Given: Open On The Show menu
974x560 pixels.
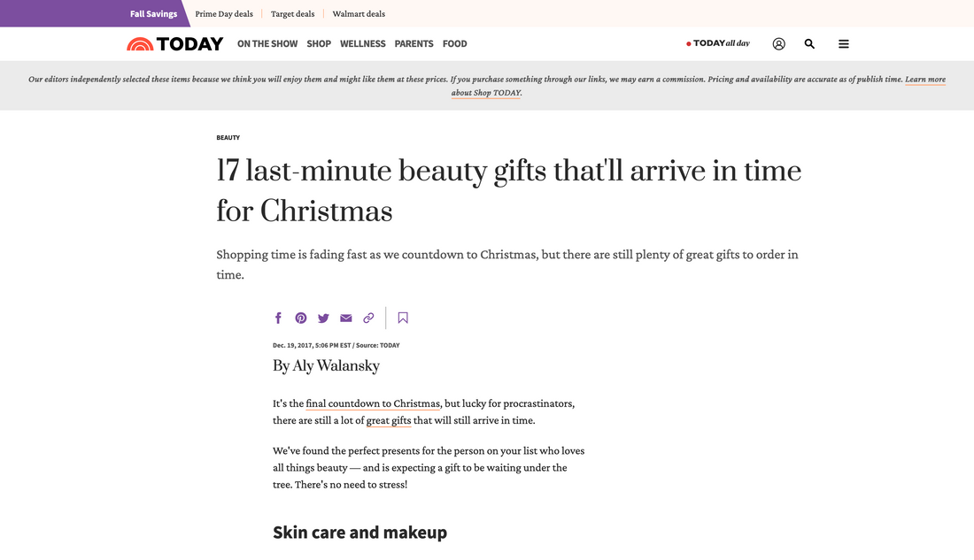Looking at the screenshot, I should [267, 43].
